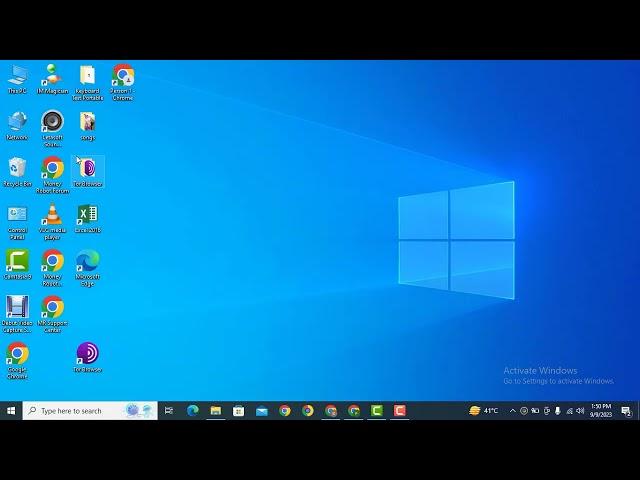This screenshot has height=480, width=640.
Task: Select the Recycle Bin
Action: point(17,172)
